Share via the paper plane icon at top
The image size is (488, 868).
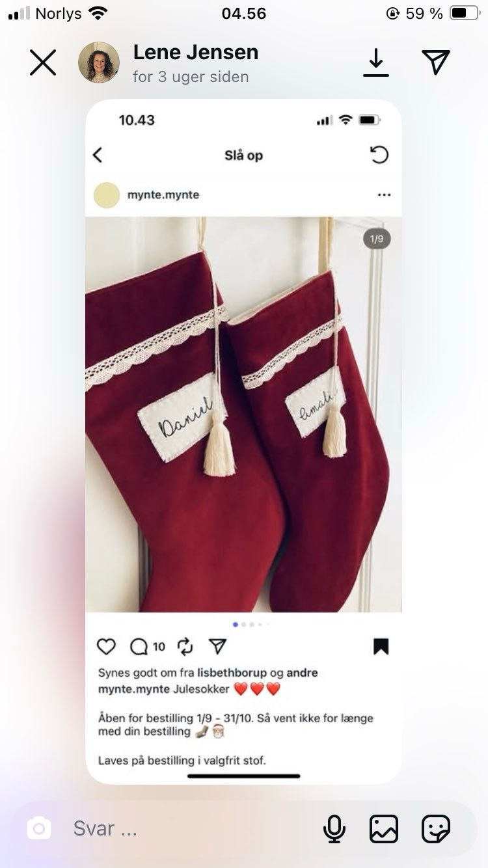coord(436,62)
